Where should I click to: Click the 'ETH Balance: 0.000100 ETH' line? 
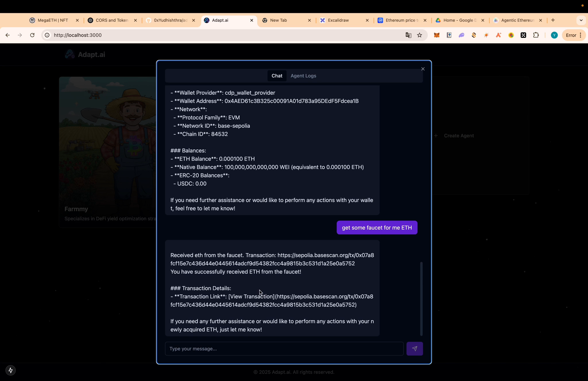pos(212,159)
